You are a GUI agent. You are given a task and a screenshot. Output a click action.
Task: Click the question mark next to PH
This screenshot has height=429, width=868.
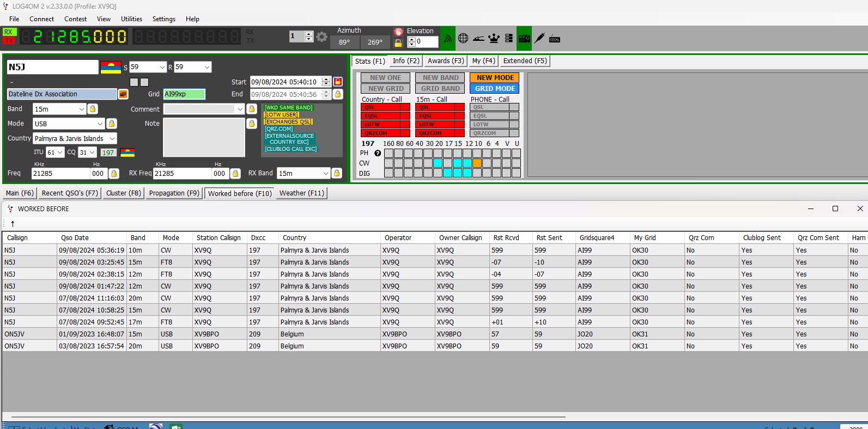click(x=378, y=153)
